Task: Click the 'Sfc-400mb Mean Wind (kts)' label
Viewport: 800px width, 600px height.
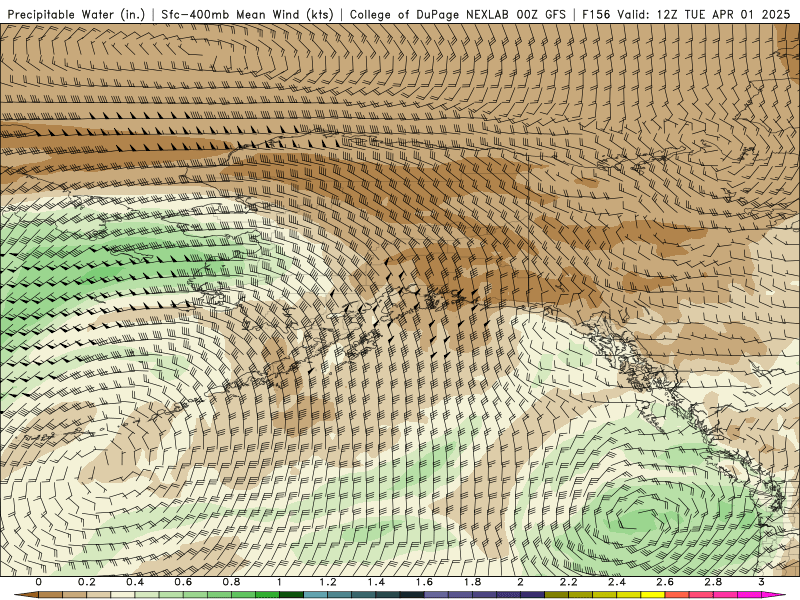Action: point(247,14)
